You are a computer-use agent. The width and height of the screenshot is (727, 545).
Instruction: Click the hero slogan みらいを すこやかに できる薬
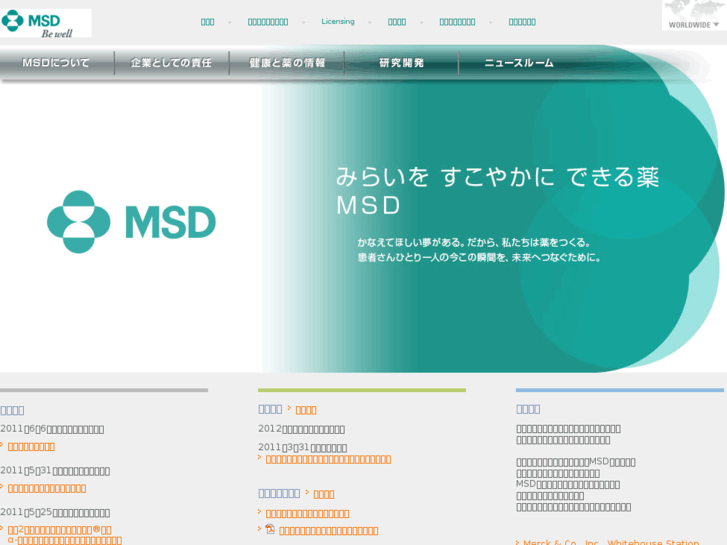coord(497,177)
